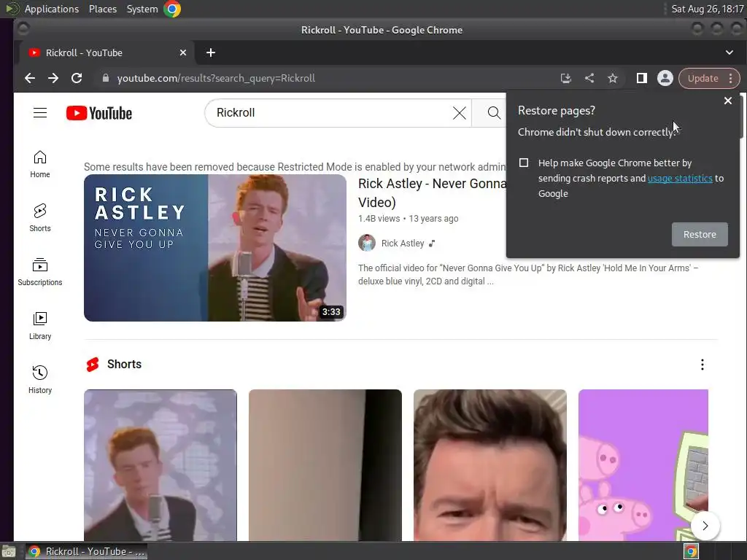Click the date and time in top panel
This screenshot has width=747, height=560.
click(707, 9)
